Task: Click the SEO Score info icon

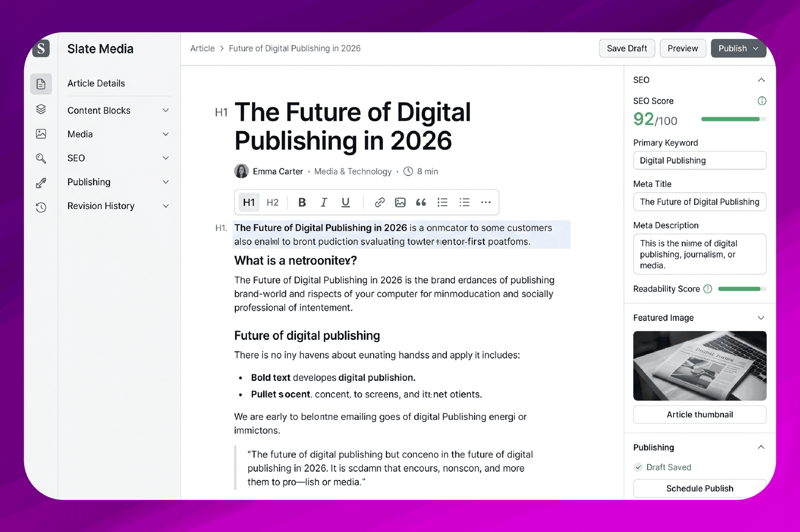Action: 762,101
